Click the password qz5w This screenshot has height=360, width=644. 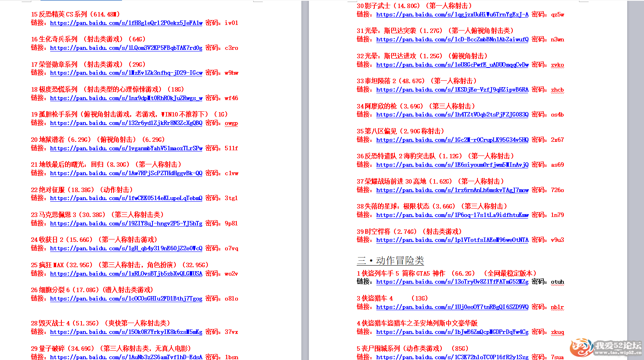(557, 15)
